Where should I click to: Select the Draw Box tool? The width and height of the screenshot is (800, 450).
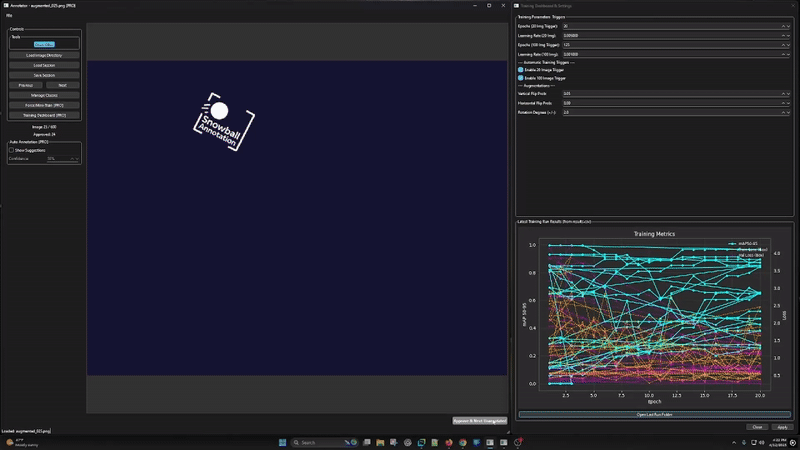[x=44, y=44]
